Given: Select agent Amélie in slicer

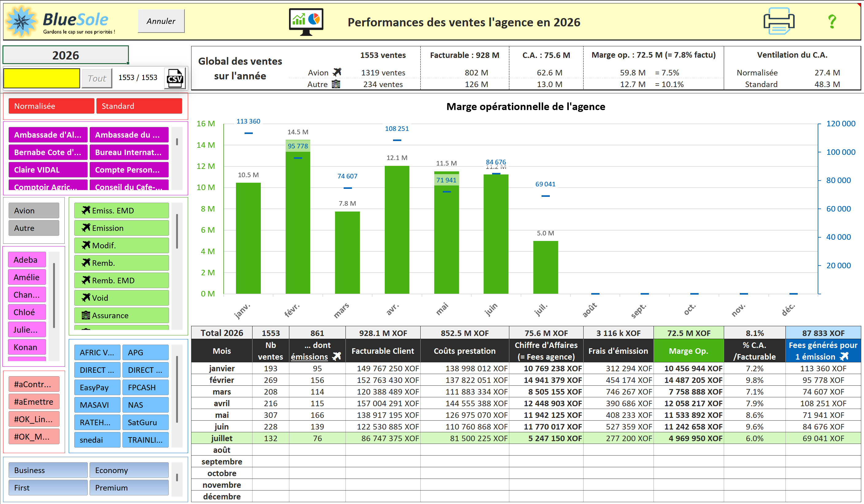Looking at the screenshot, I should (x=27, y=277).
